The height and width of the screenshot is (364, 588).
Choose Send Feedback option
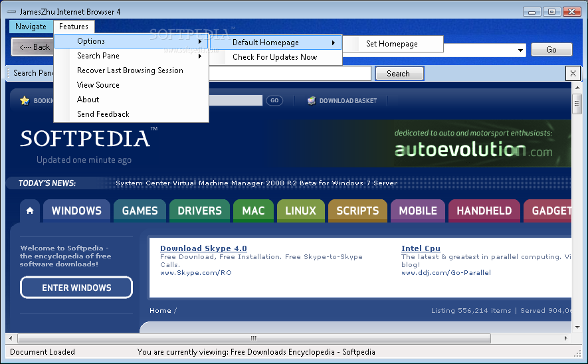click(131, 114)
